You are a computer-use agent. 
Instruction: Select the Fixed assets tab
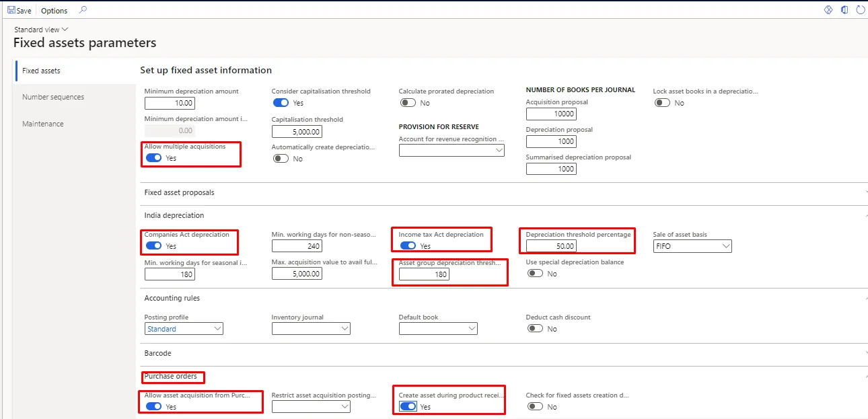(75, 71)
